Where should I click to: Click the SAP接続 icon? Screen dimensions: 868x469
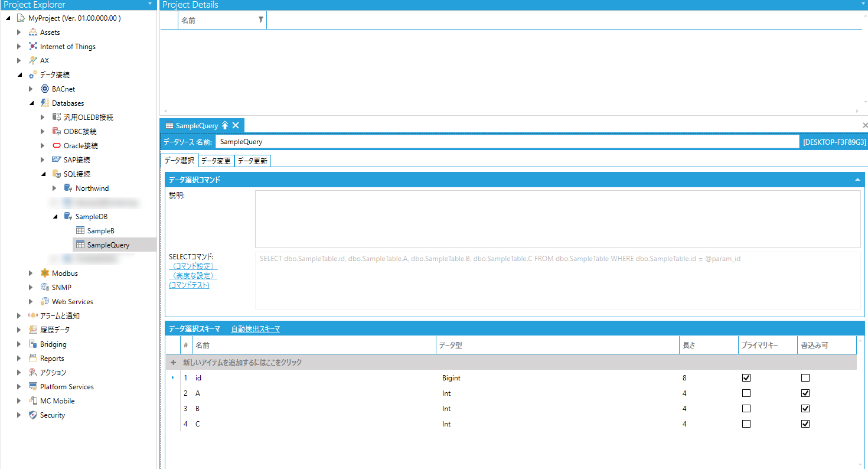point(57,160)
